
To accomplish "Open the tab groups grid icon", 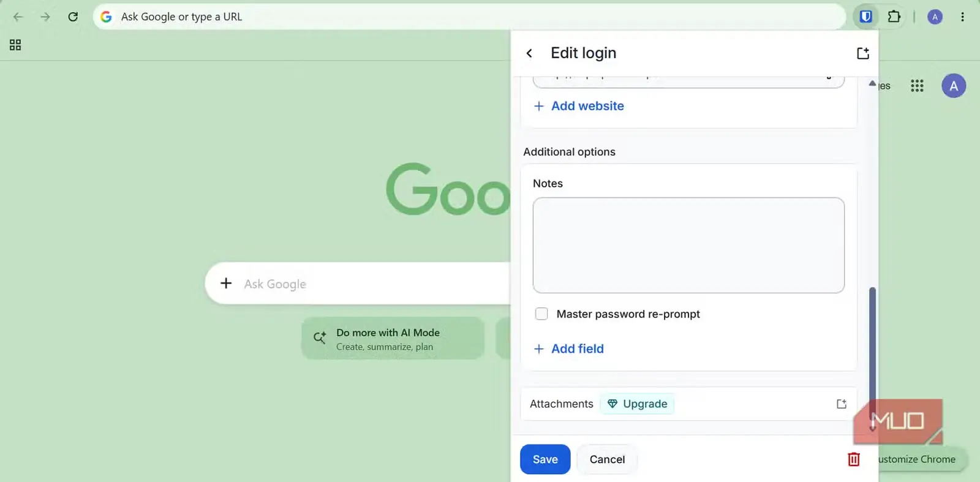I will (x=15, y=45).
